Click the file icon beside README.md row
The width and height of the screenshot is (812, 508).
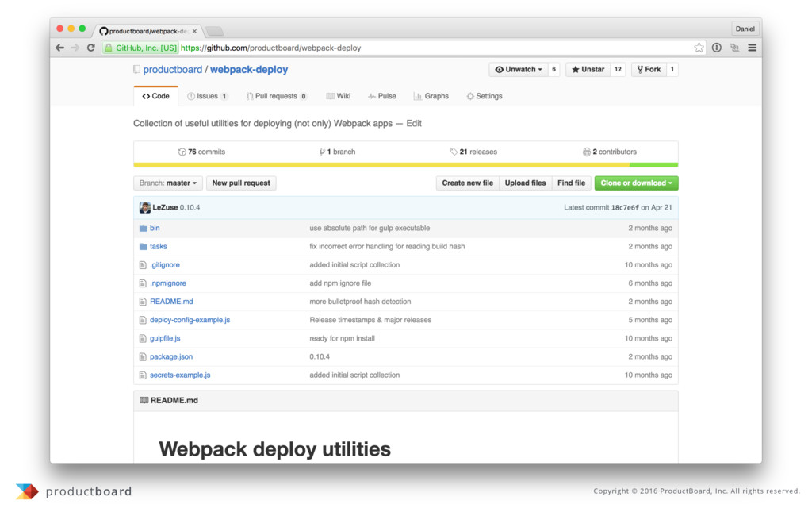point(143,302)
